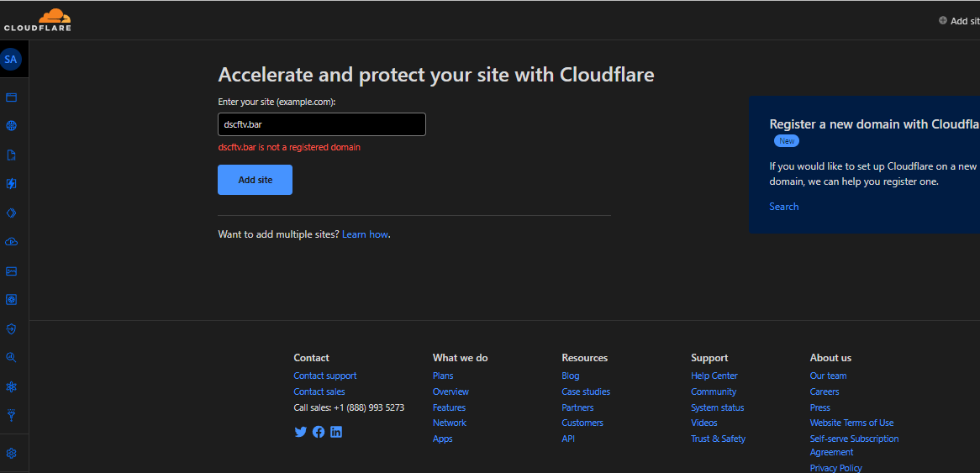The height and width of the screenshot is (473, 980).
Task: Open Contact sales link
Action: 319,392
